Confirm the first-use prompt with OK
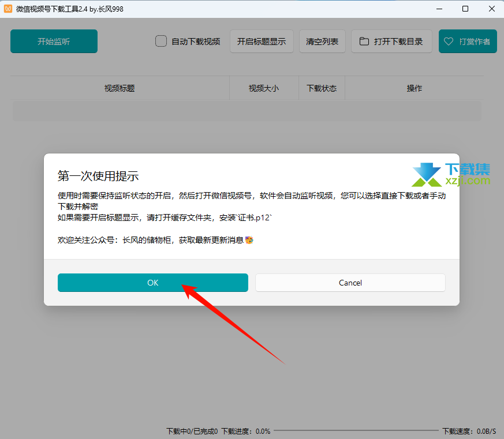 (x=152, y=283)
